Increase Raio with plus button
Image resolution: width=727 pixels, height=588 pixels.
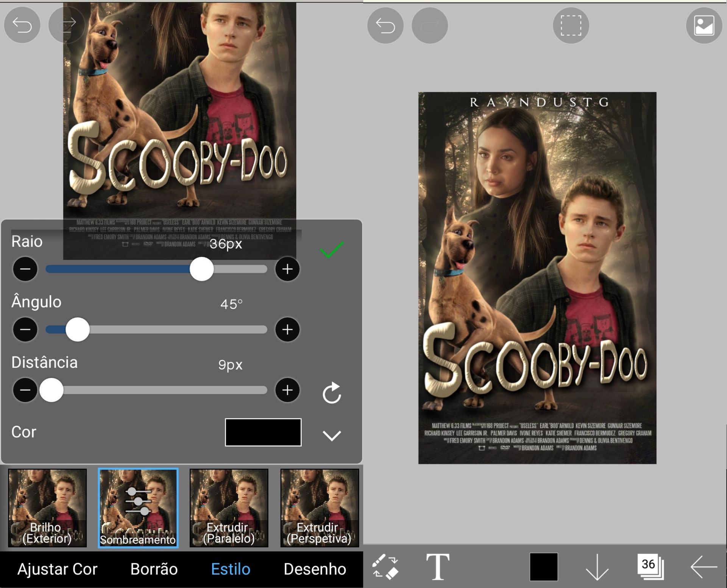pos(287,269)
